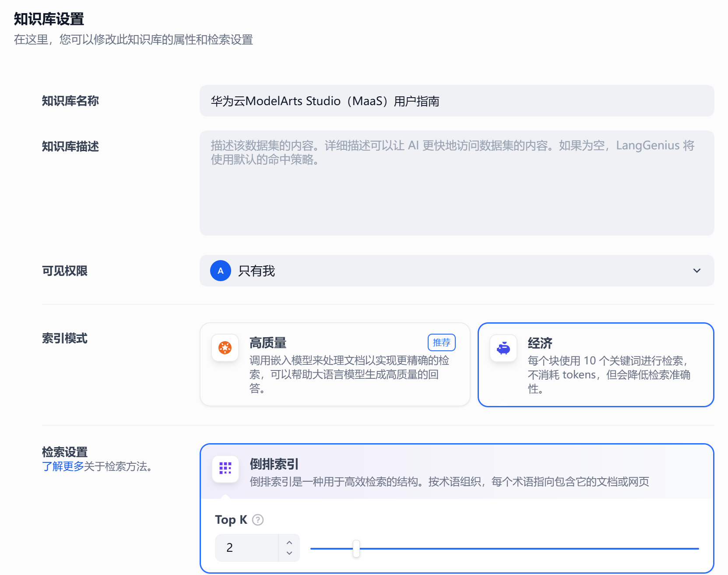Select the 倒排索引 retrieval option

[457, 472]
